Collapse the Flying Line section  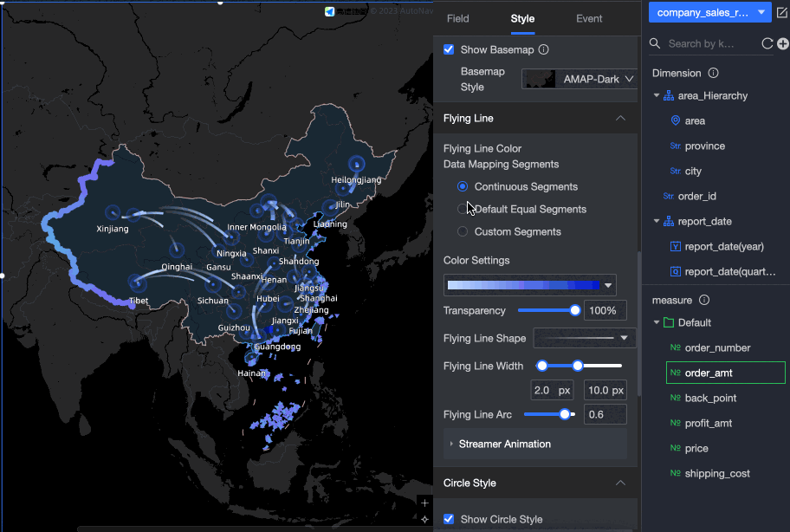(x=620, y=119)
